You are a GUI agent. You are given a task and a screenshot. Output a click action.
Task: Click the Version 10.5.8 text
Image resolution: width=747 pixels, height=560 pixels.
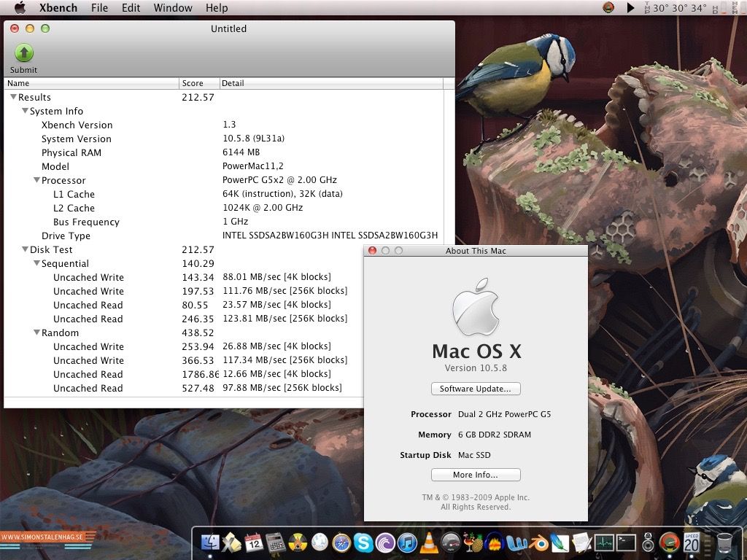476,367
